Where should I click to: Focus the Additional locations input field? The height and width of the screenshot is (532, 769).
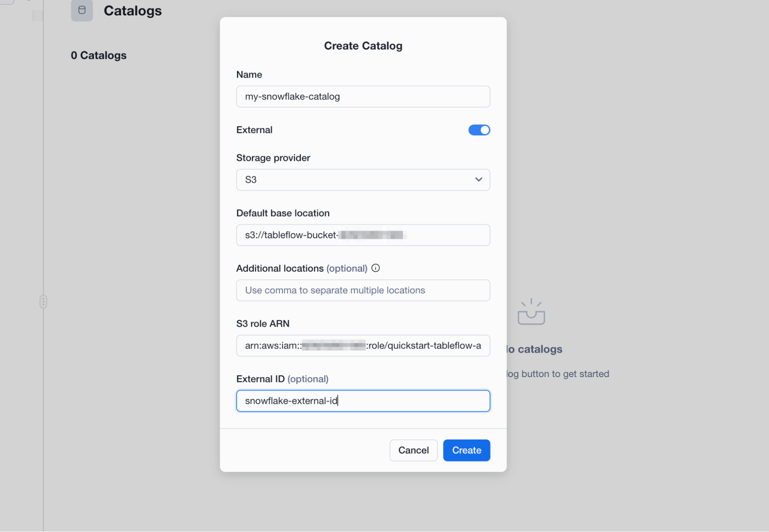pyautogui.click(x=363, y=290)
